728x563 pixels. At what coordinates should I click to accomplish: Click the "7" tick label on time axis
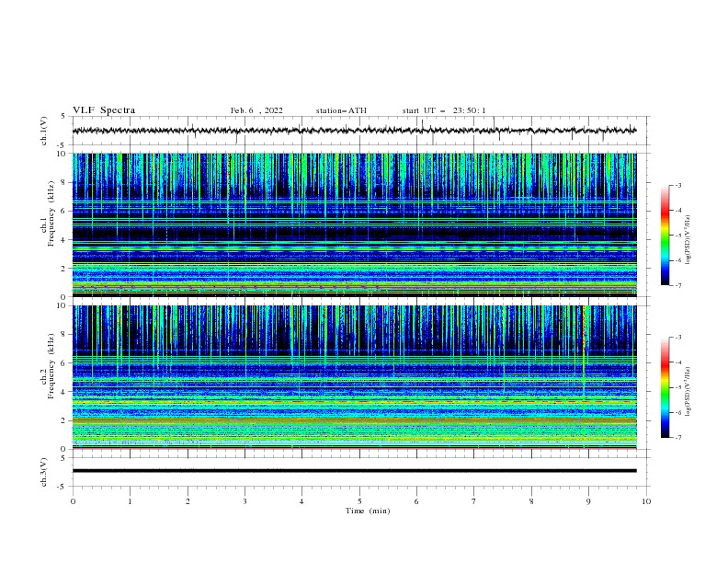474,501
